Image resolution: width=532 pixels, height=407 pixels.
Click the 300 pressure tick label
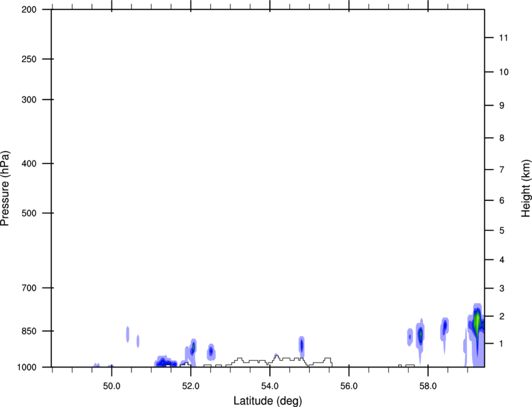click(x=29, y=100)
